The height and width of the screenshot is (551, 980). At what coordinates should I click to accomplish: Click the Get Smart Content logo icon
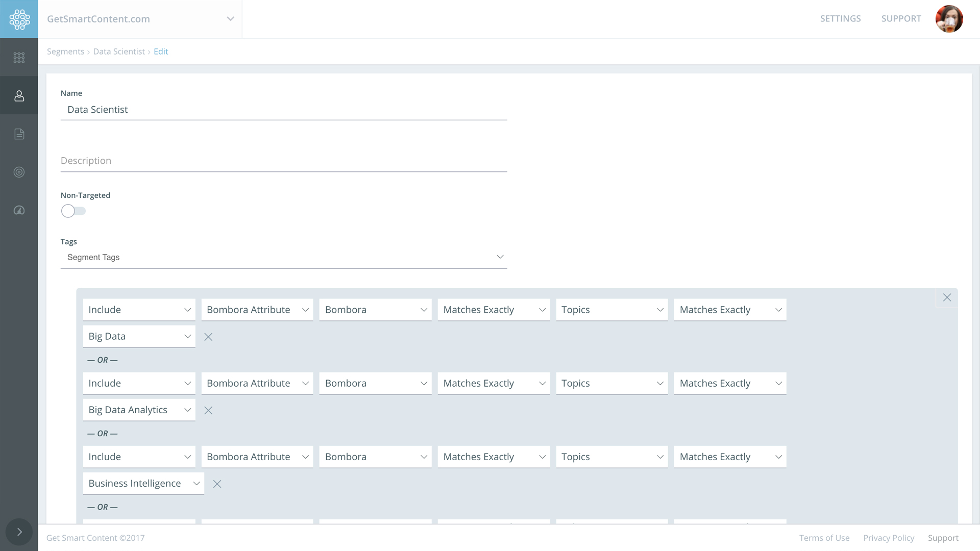click(x=19, y=19)
